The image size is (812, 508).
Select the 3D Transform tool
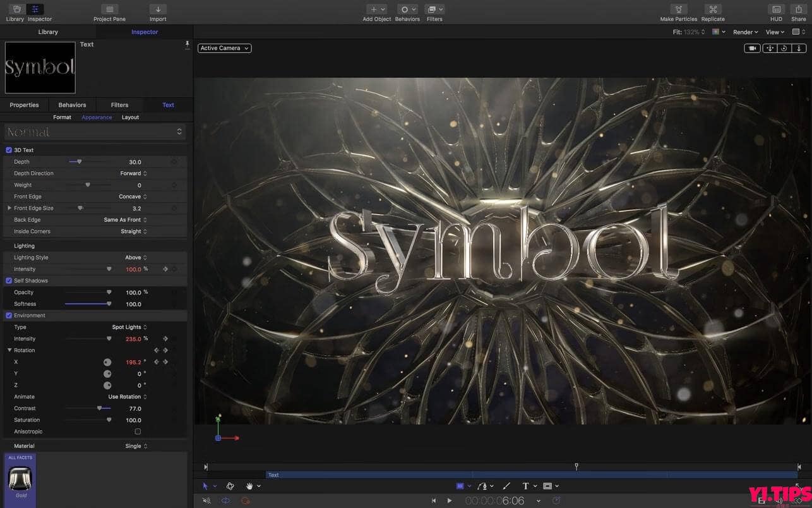(230, 486)
